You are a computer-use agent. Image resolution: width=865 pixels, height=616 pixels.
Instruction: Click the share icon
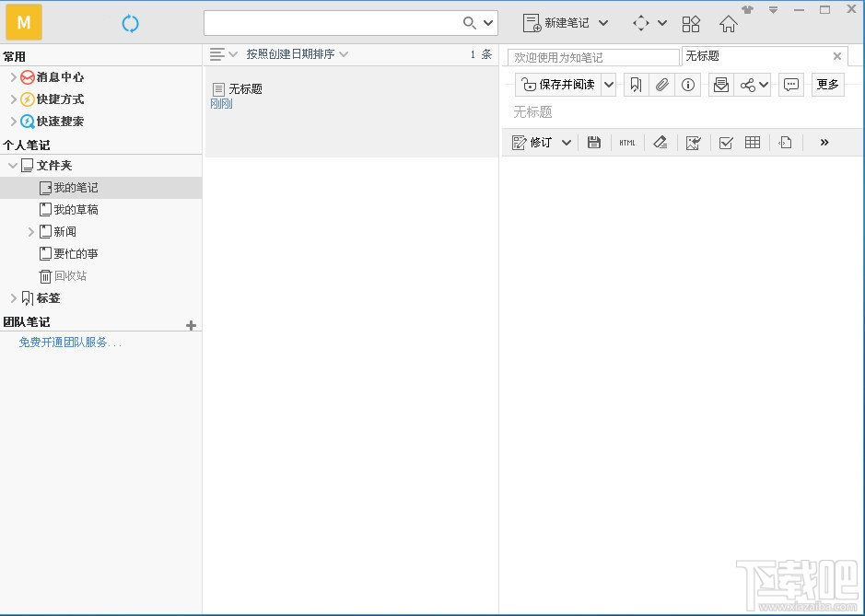tap(747, 85)
